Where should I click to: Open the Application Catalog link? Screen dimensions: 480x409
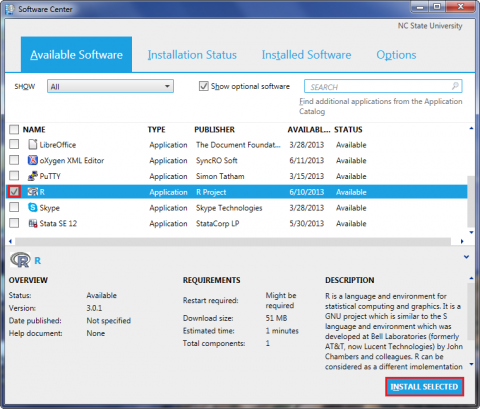381,106
